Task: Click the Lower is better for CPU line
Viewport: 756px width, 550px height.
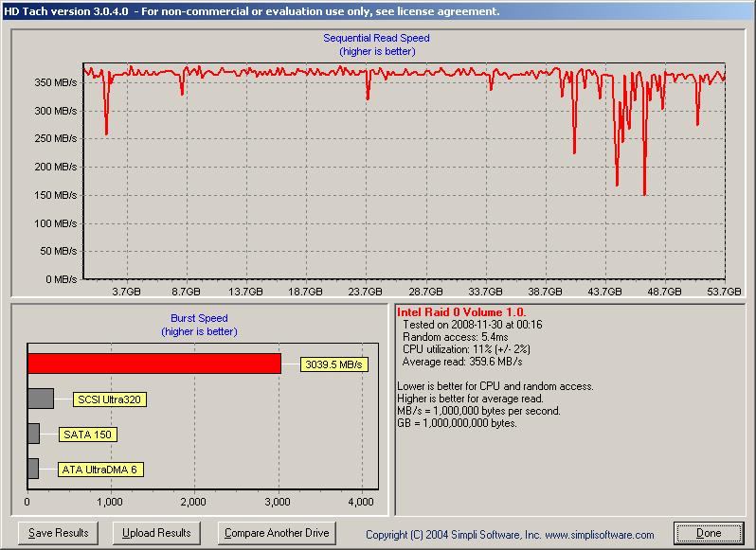Action: click(495, 386)
